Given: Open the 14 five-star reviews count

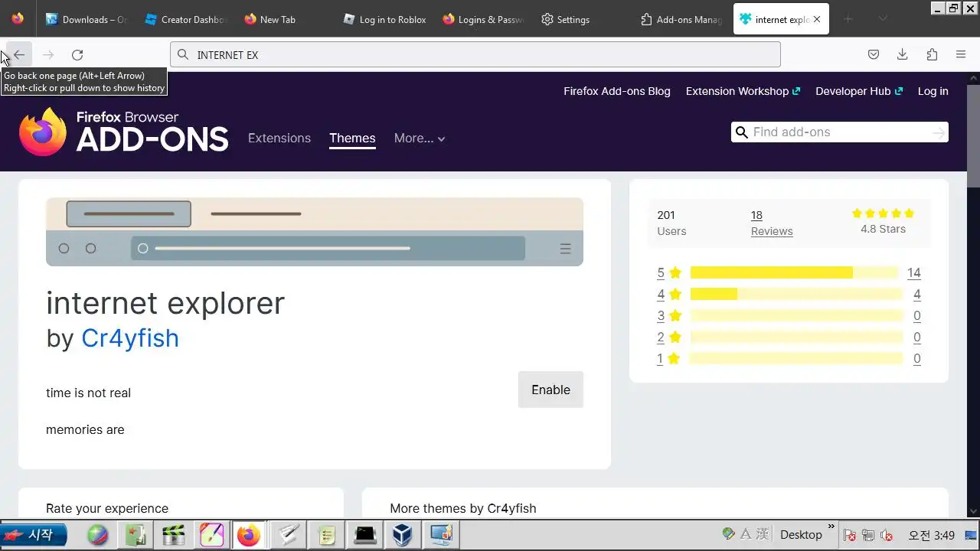Looking at the screenshot, I should (x=913, y=272).
